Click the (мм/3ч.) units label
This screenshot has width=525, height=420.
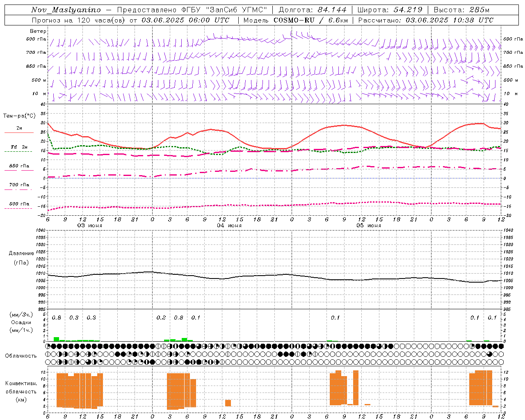pos(21,315)
